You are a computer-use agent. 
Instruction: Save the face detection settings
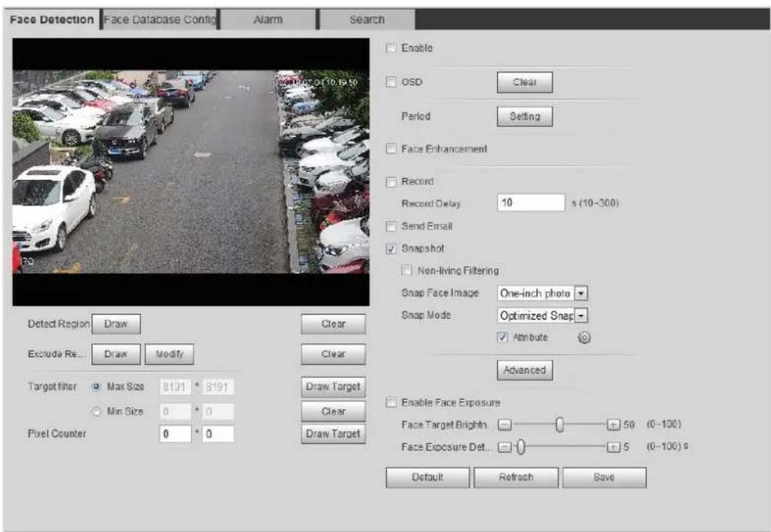tap(604, 477)
